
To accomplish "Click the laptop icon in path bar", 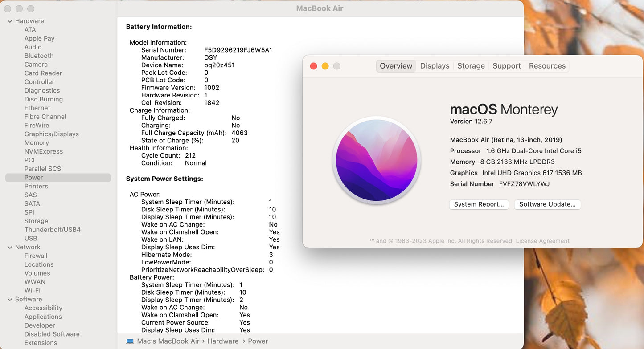I will click(x=130, y=341).
